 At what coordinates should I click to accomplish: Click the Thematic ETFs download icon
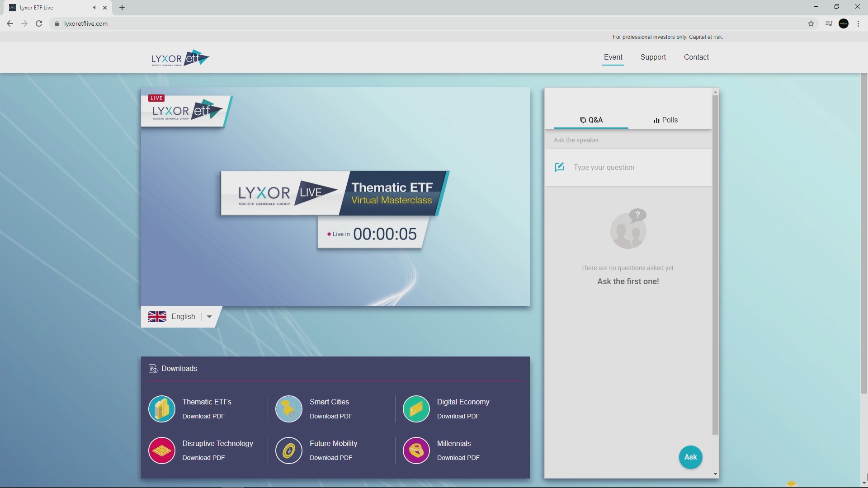pos(162,409)
